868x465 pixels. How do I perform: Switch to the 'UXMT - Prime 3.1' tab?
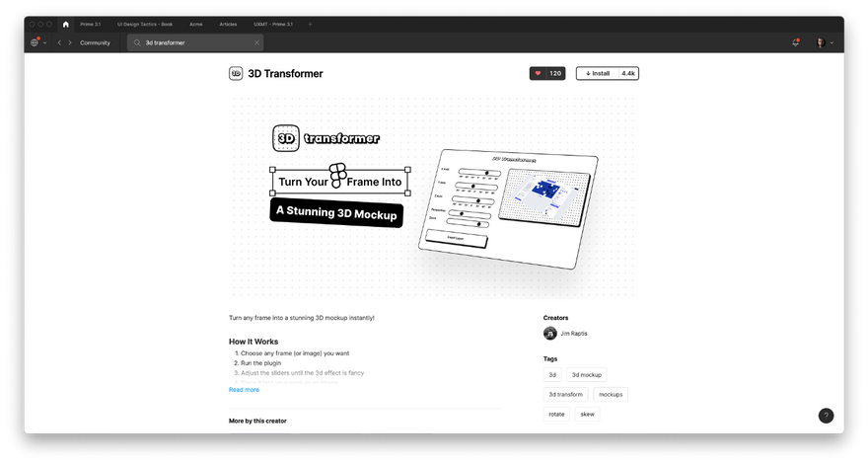(273, 25)
